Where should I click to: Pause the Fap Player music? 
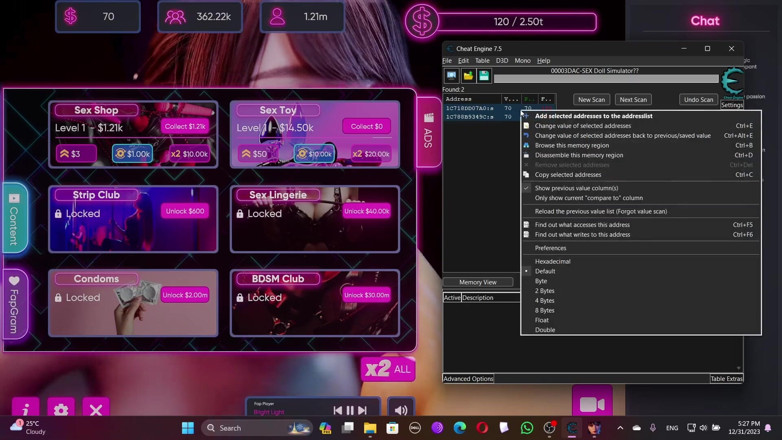[350, 410]
